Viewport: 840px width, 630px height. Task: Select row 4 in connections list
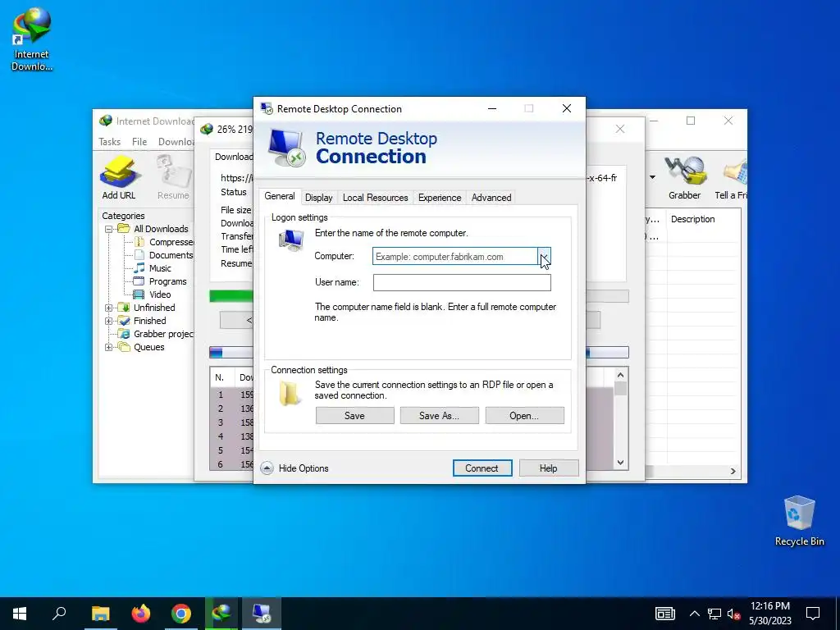click(x=231, y=436)
